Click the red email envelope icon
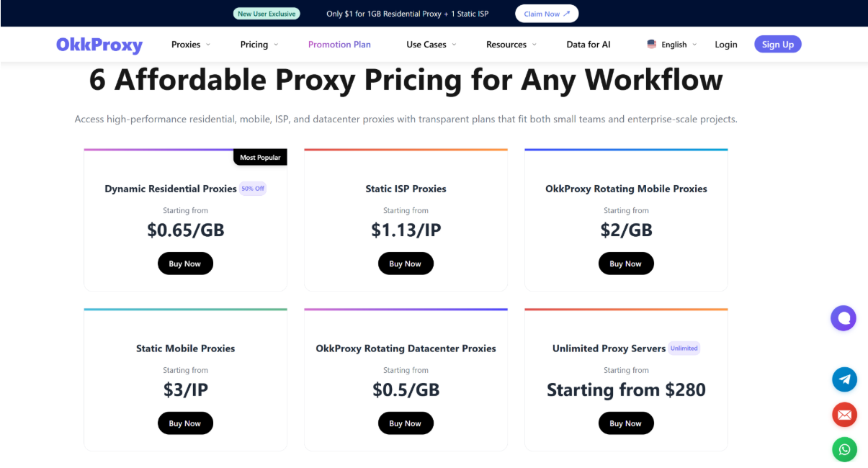Screen dimensions: 868x468 pos(844,415)
